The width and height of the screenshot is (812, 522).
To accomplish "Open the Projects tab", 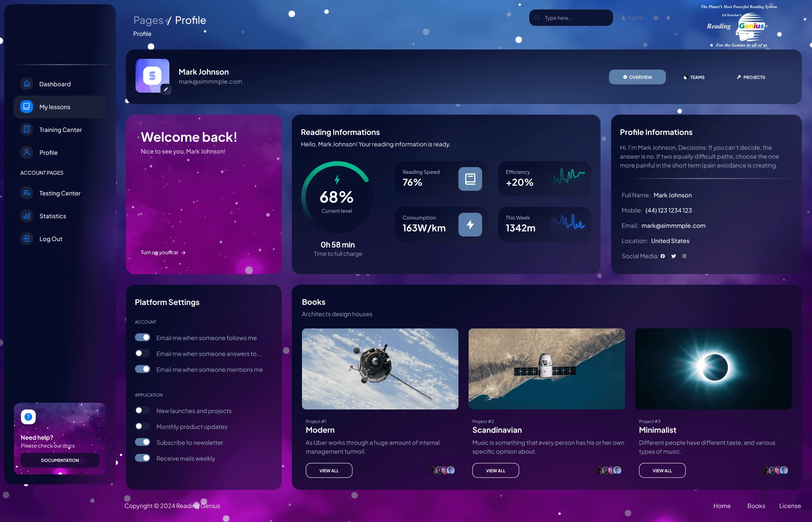I will click(751, 77).
